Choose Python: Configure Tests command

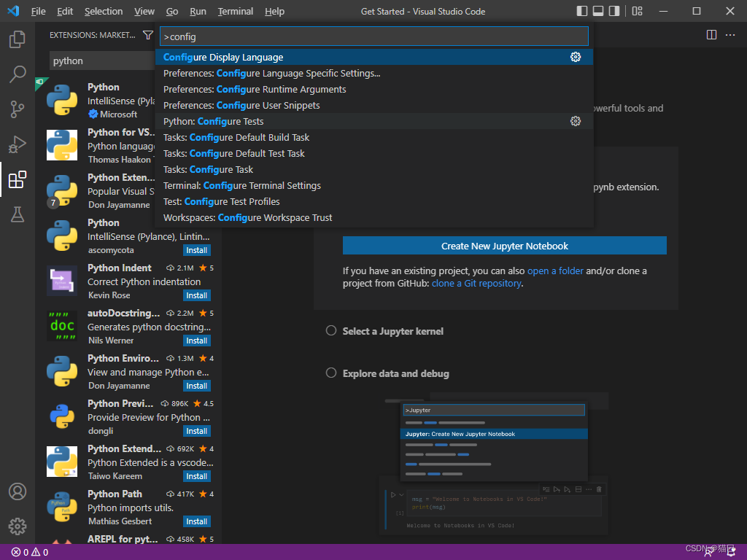(374, 122)
